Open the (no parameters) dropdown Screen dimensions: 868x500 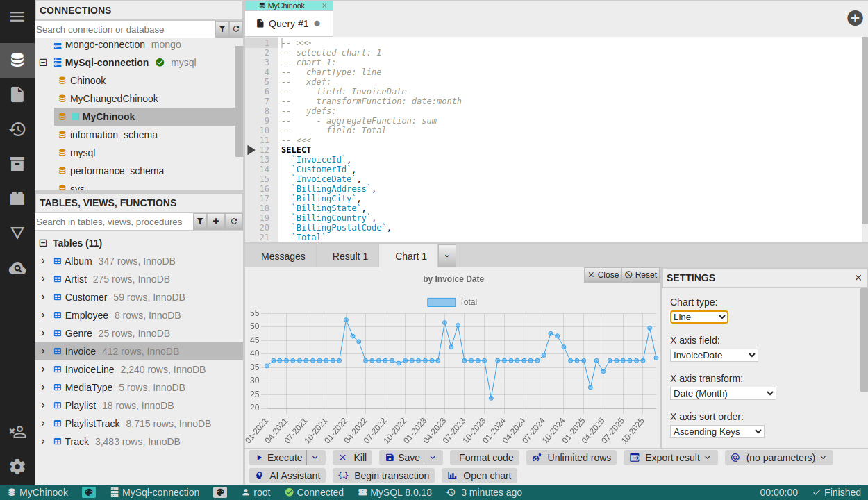(x=778, y=458)
